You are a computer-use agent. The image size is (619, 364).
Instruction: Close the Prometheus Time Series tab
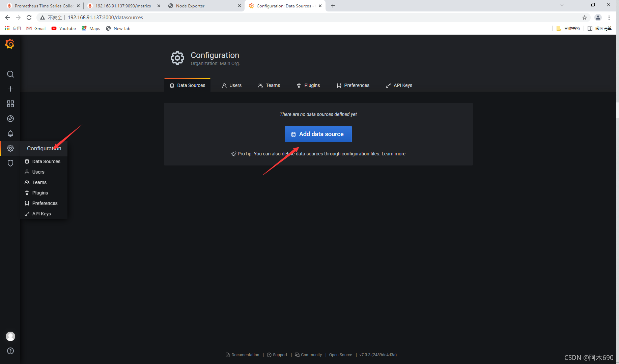pos(78,6)
